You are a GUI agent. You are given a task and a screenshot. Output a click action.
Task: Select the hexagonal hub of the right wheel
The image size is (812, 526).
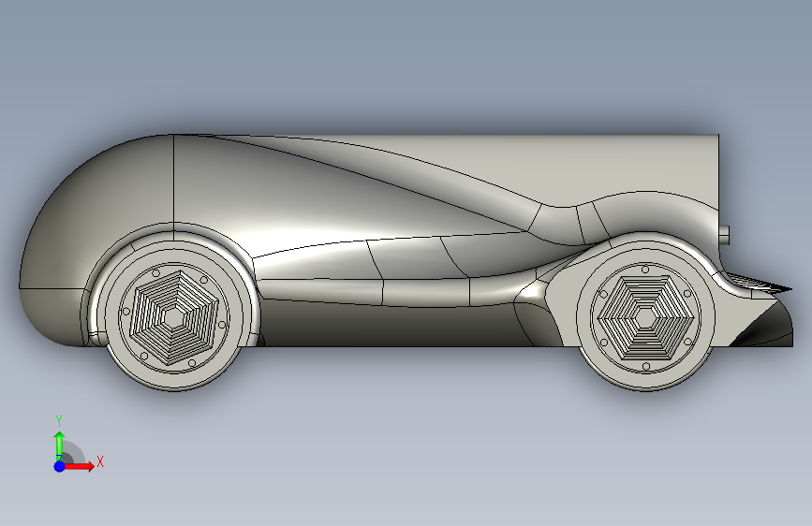coord(645,318)
